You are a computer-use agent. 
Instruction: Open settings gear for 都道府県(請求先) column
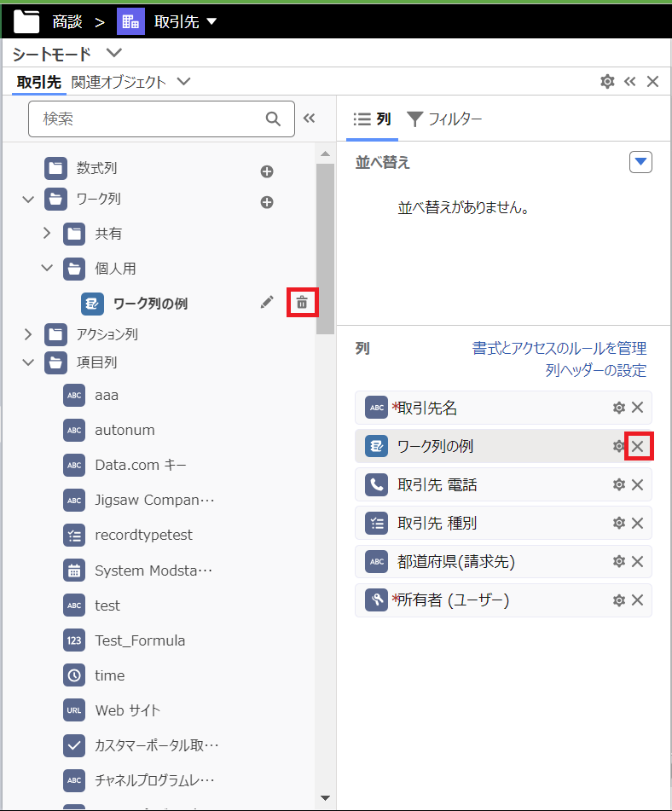click(x=619, y=561)
